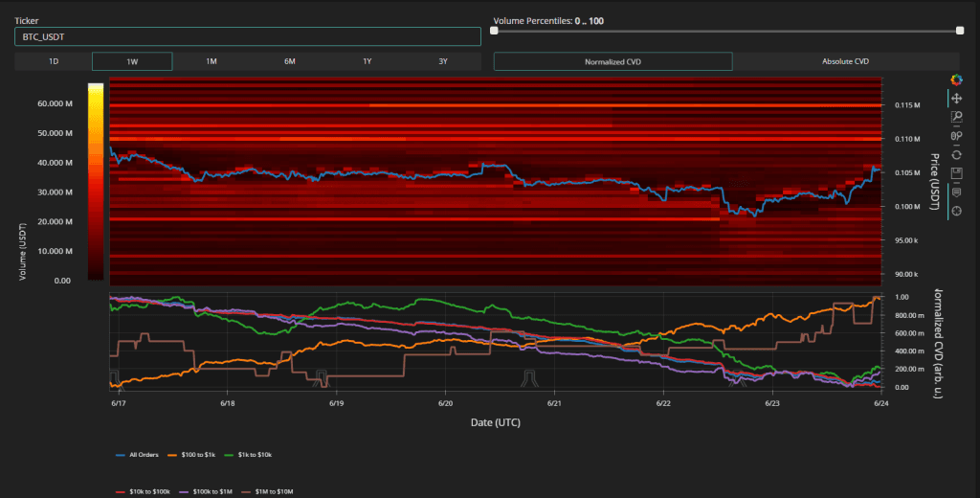Screen dimensions: 980x498
Task: Toggle the $100 to $1k legend series
Action: pos(191,455)
